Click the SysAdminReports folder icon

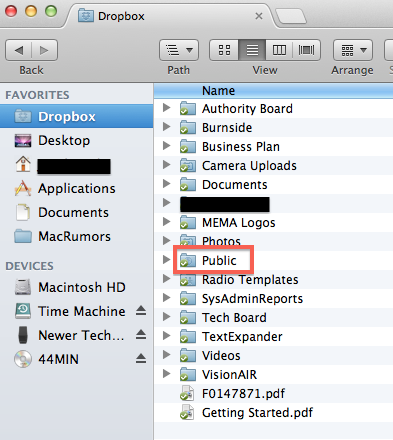[x=188, y=299]
